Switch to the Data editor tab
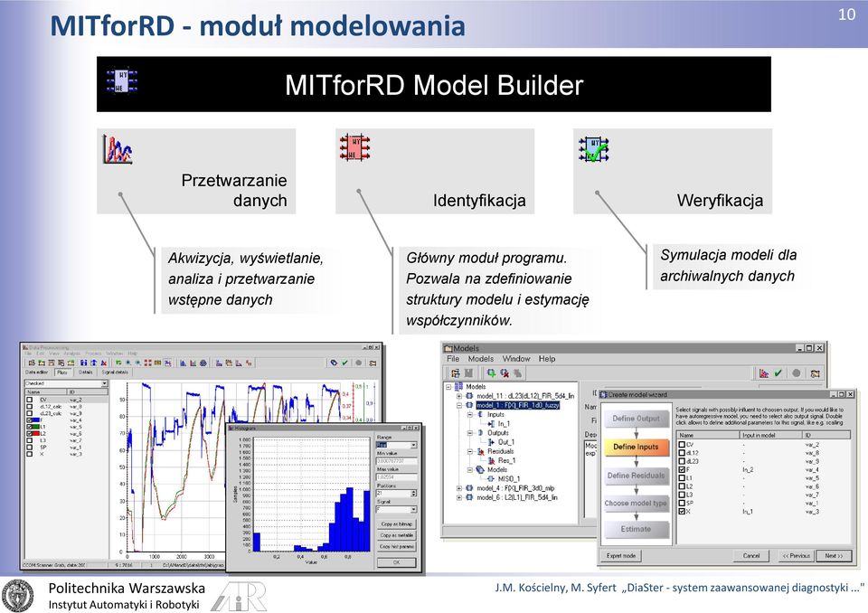Viewport: 868px width, 613px height. coord(37,373)
